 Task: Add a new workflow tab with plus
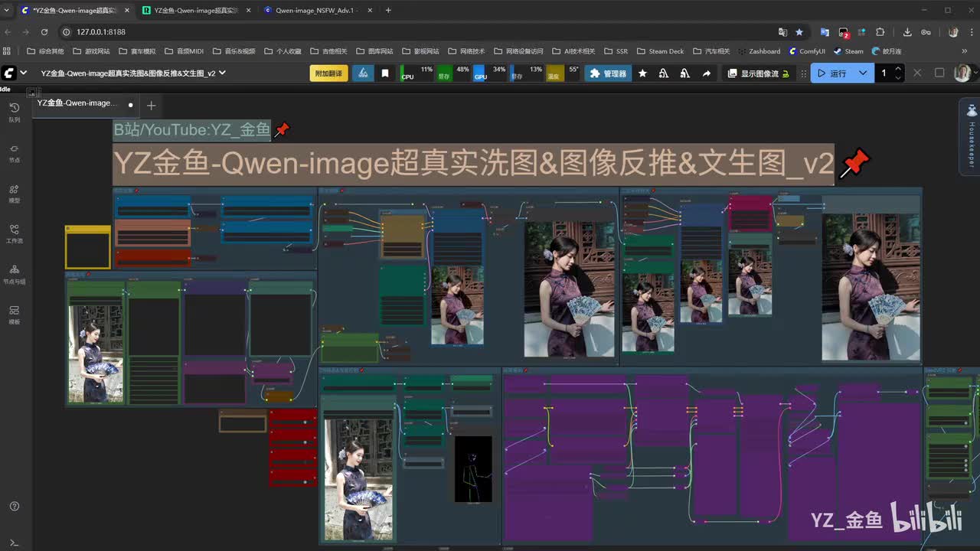pos(151,105)
